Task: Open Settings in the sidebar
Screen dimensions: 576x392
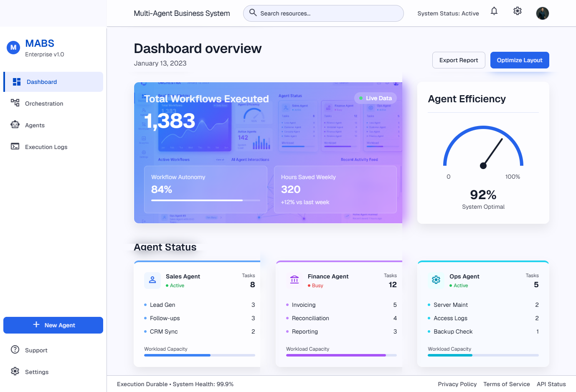Action: [53, 372]
